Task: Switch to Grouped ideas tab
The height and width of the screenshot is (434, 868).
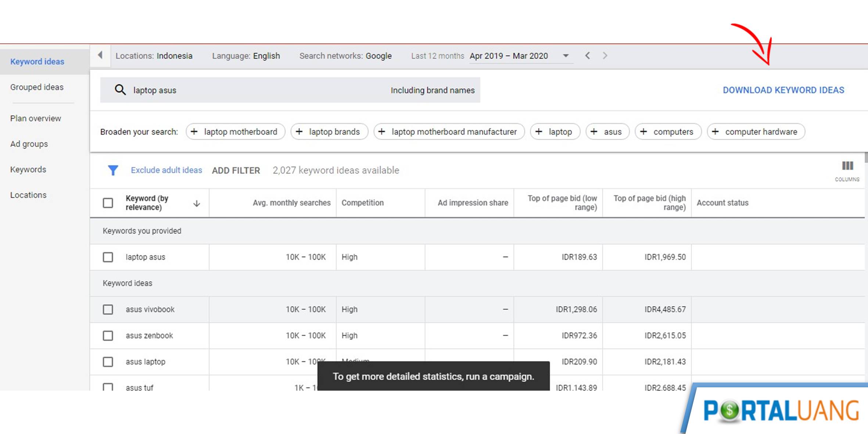Action: pos(37,87)
